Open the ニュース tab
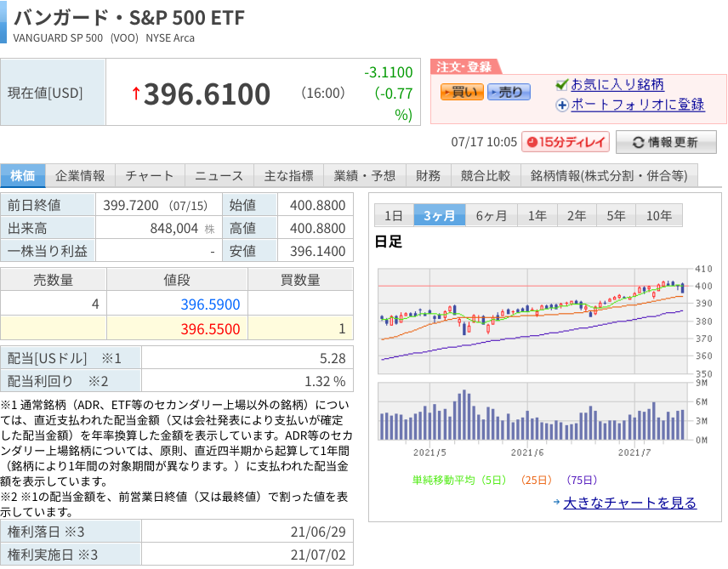 [219, 175]
